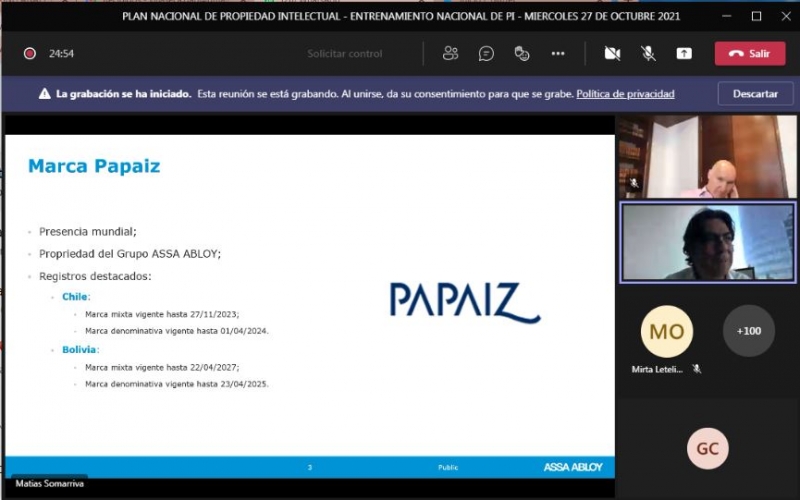Dismiss the recording banner with Descartar
Screen dimensions: 800x500
point(755,94)
